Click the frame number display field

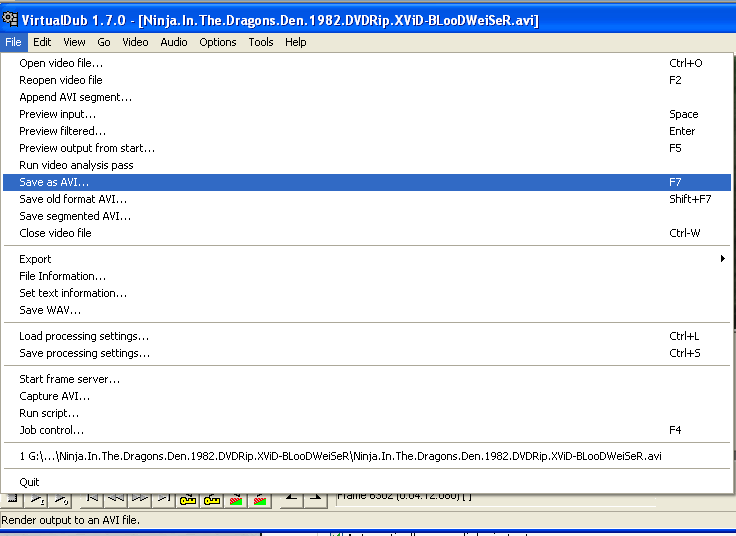point(496,499)
